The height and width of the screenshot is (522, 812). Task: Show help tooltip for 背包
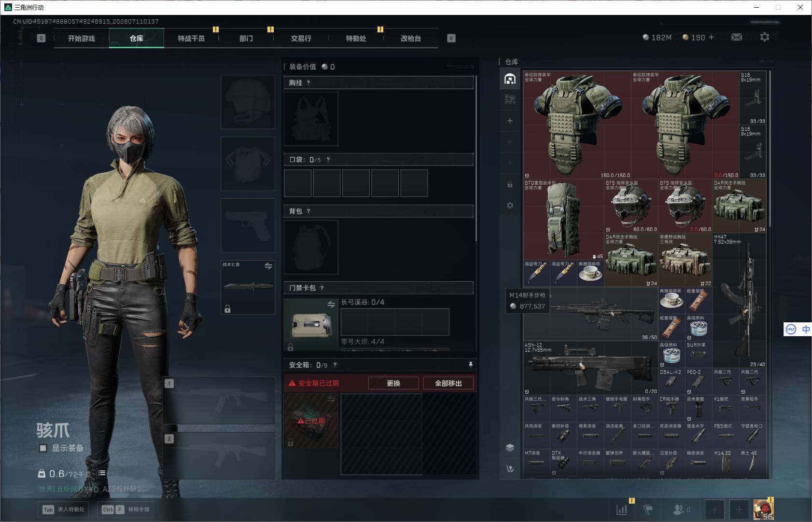click(308, 211)
